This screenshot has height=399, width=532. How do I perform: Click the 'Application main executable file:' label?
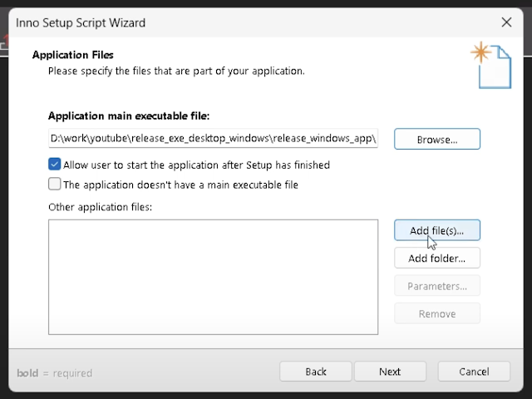tap(129, 116)
